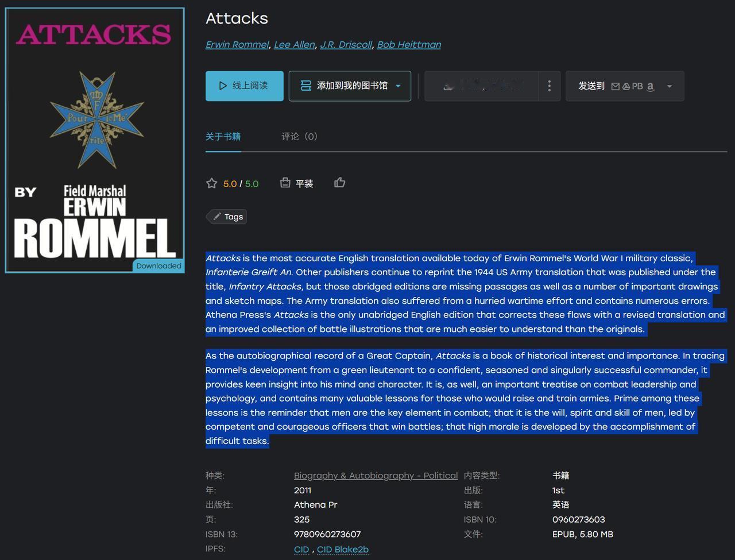
Task: Click the CID IPFS link
Action: 301,549
